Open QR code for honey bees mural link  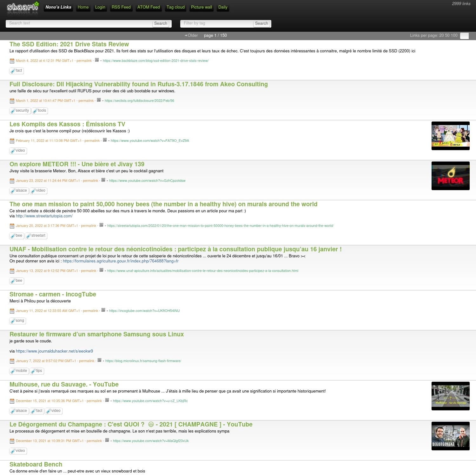coord(101,225)
